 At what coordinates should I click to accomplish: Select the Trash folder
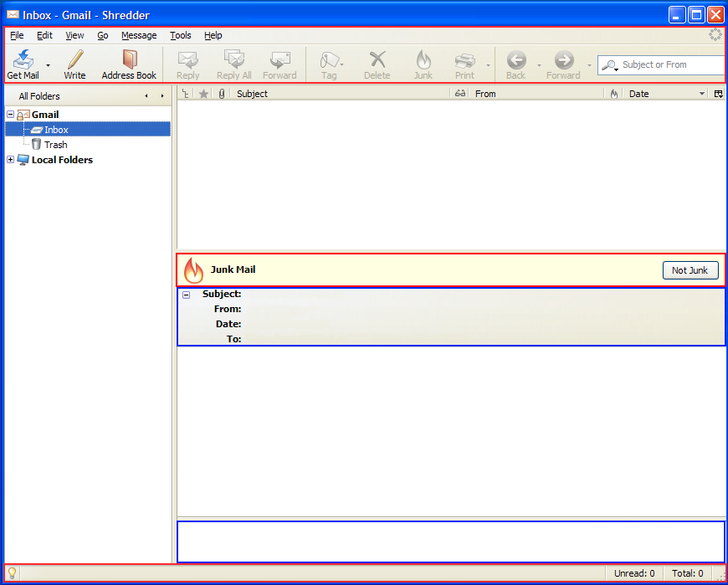[x=55, y=145]
